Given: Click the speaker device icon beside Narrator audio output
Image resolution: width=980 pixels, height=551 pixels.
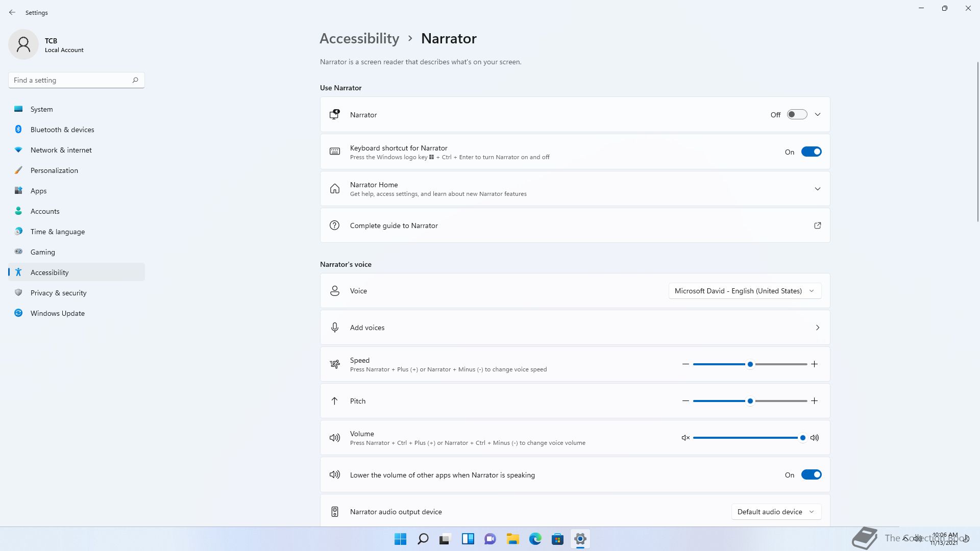Looking at the screenshot, I should pos(335,512).
